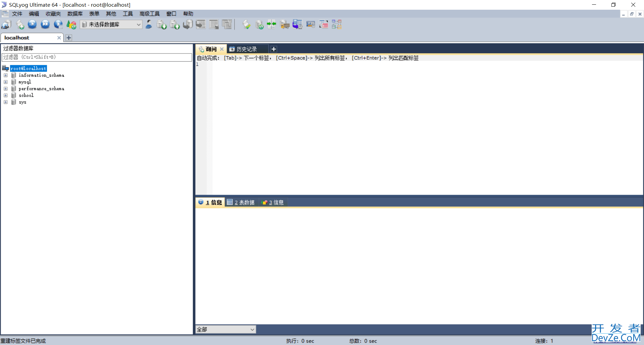Screen dimensions: 644x345
Task: Open the 文件 menu
Action: click(x=17, y=14)
